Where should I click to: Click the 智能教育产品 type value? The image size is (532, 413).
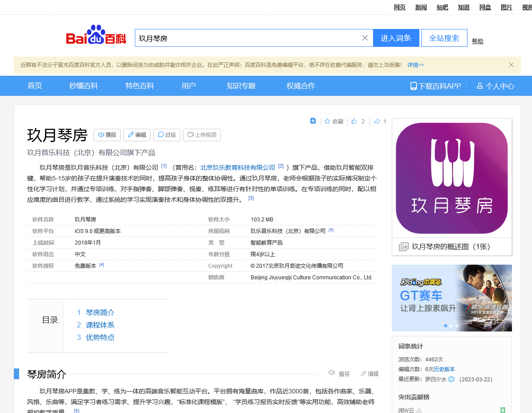[x=266, y=242]
